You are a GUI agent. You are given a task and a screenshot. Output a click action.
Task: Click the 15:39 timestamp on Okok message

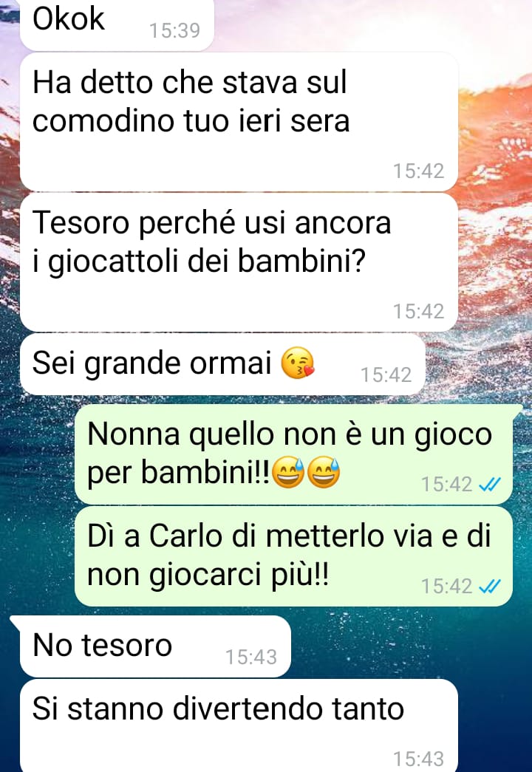click(x=175, y=30)
